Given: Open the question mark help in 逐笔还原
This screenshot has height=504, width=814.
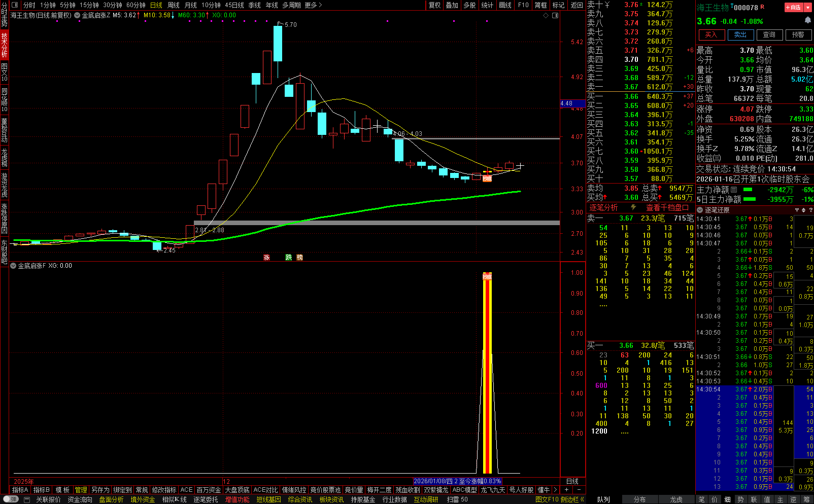Looking at the screenshot, I should (x=810, y=210).
